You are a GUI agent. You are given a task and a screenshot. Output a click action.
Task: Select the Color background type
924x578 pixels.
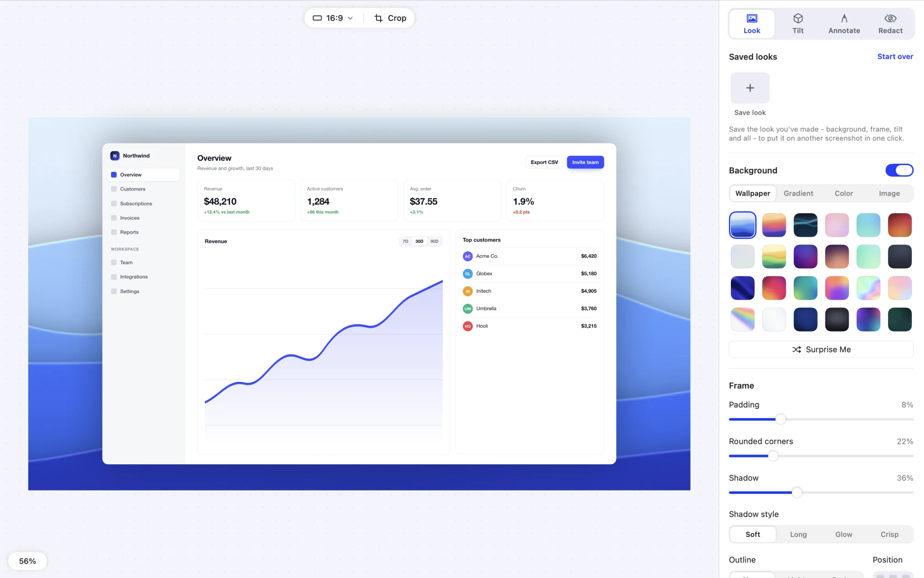coord(844,193)
